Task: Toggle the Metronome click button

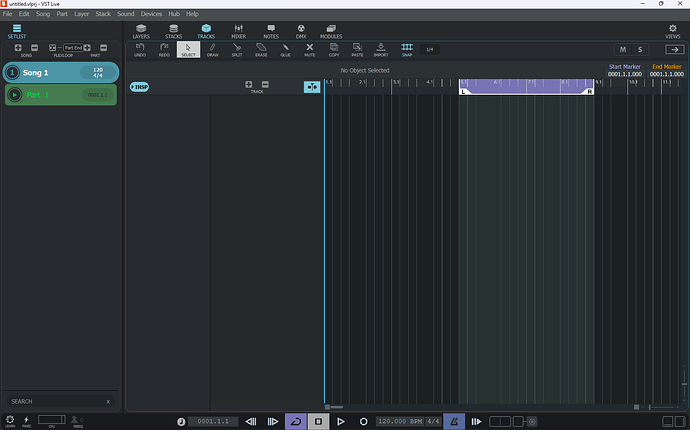Action: 454,422
